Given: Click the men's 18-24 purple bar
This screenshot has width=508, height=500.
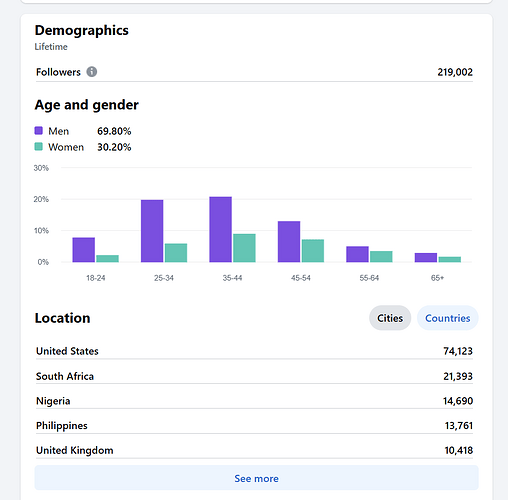Looking at the screenshot, I should 84,250.
